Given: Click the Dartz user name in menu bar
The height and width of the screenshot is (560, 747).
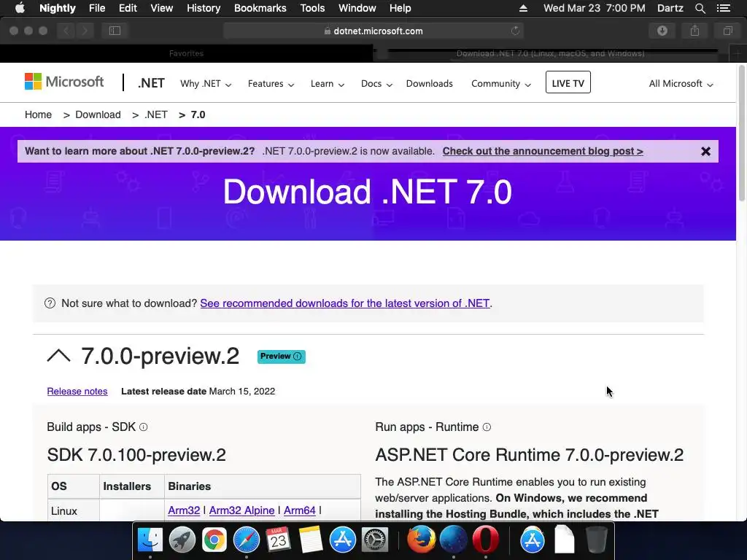Looking at the screenshot, I should tap(670, 8).
